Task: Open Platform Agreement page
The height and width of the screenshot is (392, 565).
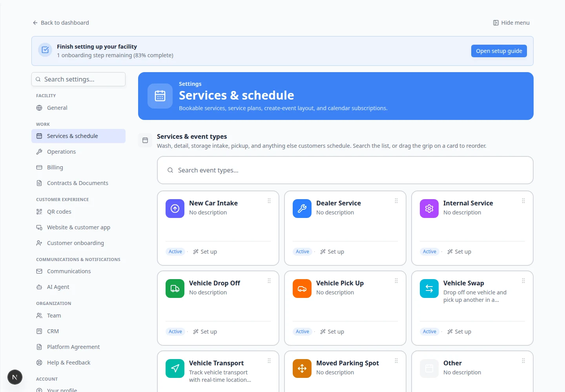Action: (x=78, y=347)
